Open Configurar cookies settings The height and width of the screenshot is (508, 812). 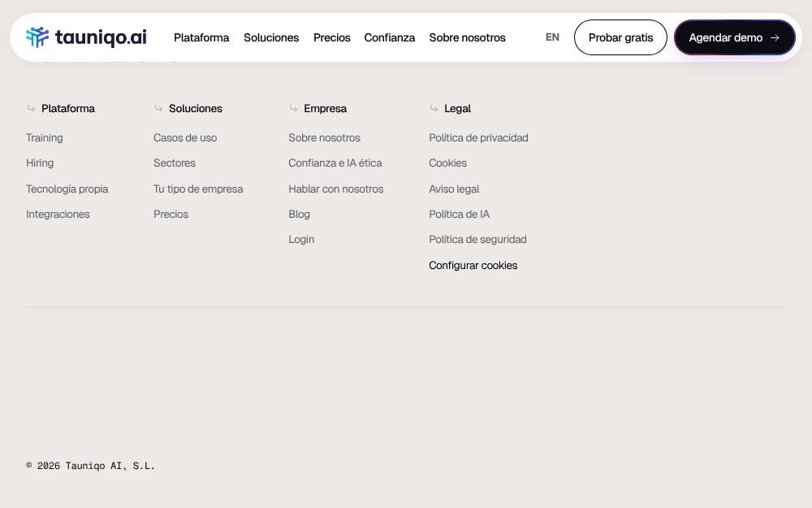tap(473, 266)
